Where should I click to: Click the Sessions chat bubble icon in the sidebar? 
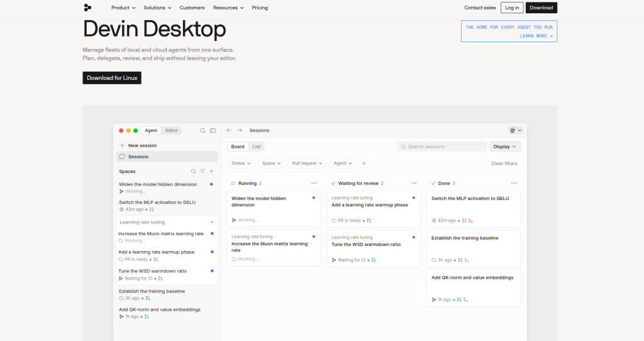(x=122, y=157)
